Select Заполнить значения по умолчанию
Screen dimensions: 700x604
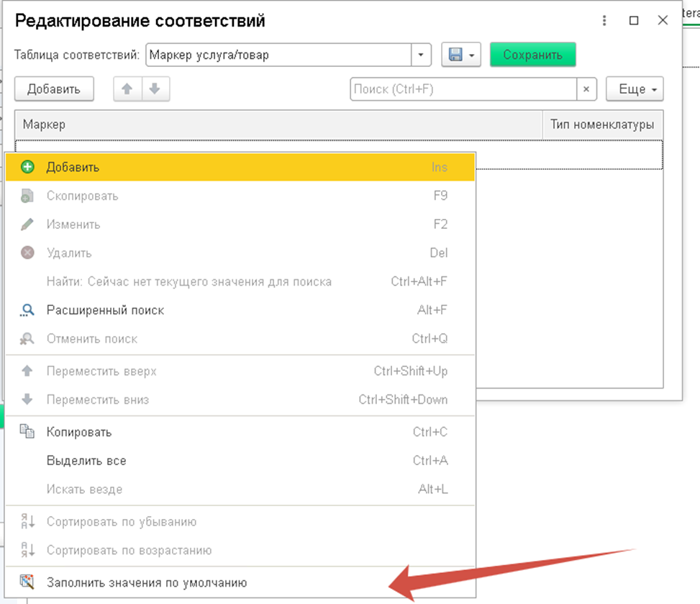pyautogui.click(x=240, y=582)
